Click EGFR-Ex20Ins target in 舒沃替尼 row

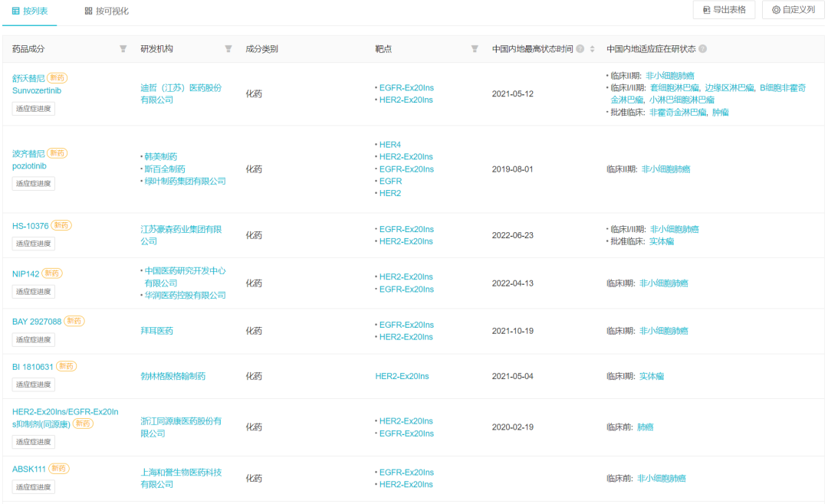click(406, 87)
